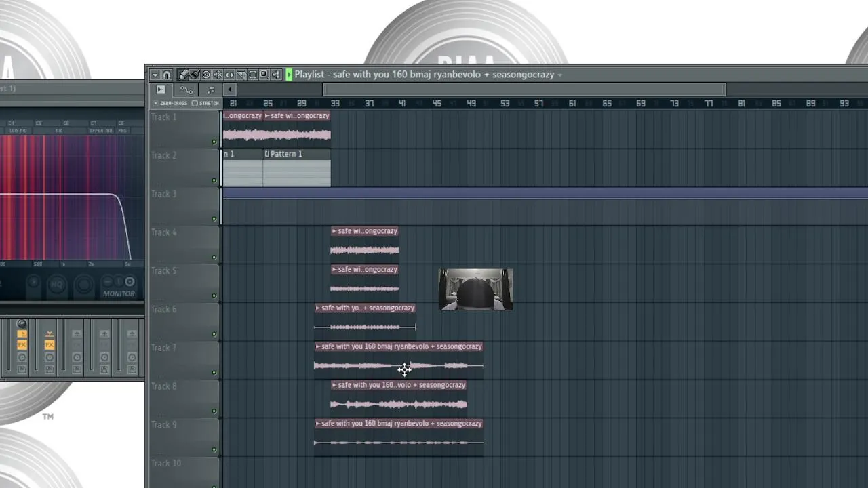Select the Delete tool
The height and width of the screenshot is (488, 868).
click(206, 75)
